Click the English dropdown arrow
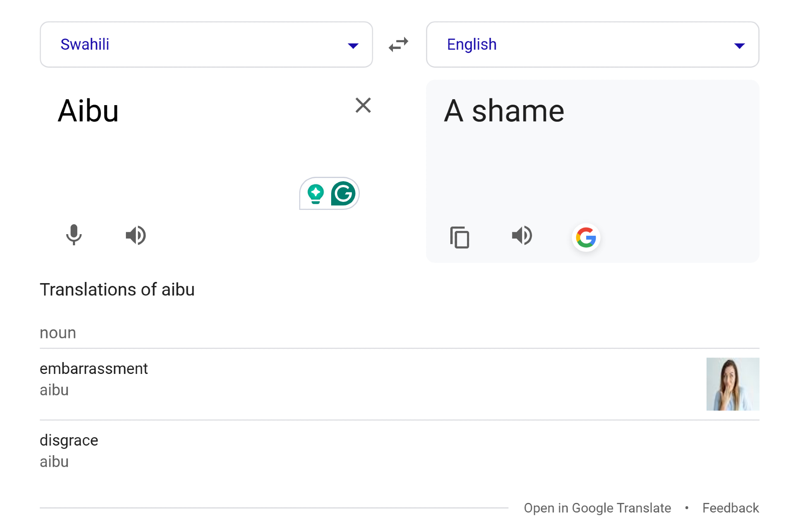This screenshot has height=532, width=797. tap(739, 46)
